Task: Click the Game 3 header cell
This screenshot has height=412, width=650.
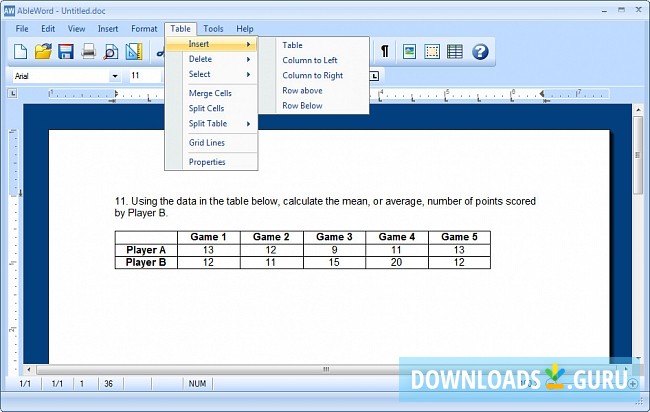Action: tap(334, 237)
